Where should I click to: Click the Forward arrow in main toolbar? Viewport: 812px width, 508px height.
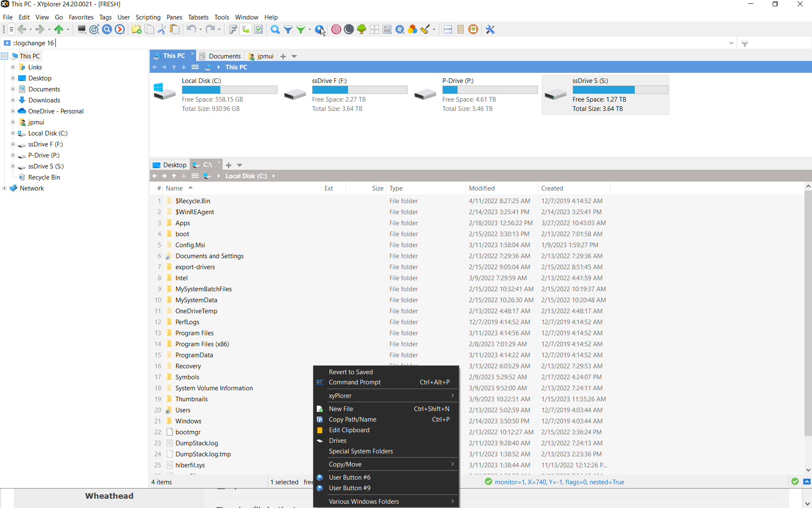pos(40,29)
